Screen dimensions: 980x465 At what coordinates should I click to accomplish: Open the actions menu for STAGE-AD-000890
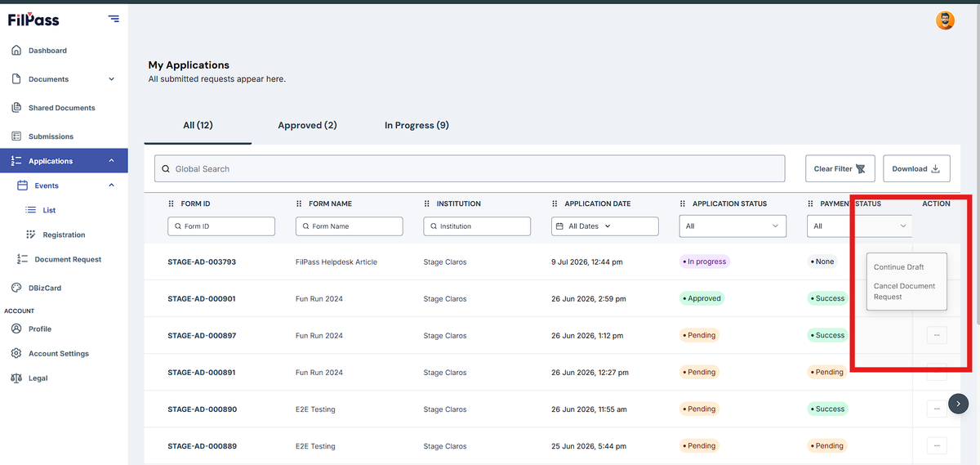[x=937, y=409]
